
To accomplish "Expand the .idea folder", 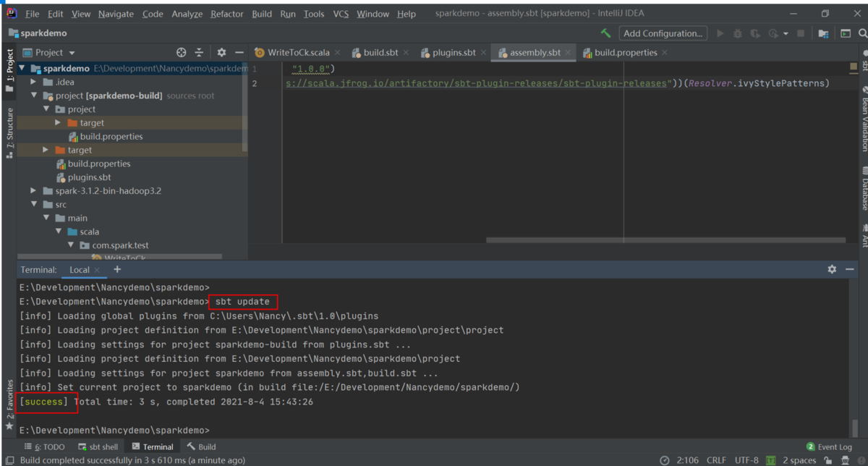I will point(33,82).
